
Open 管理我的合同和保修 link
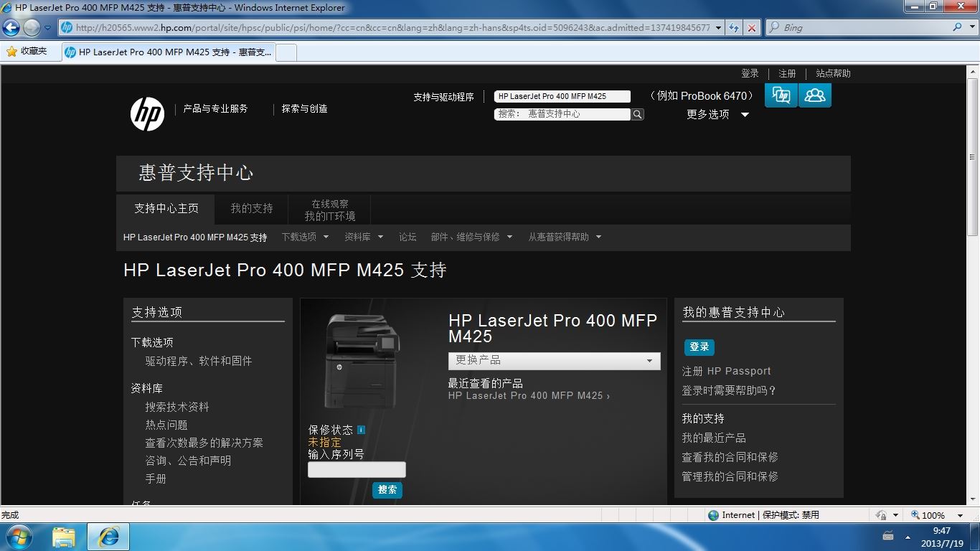click(x=730, y=476)
